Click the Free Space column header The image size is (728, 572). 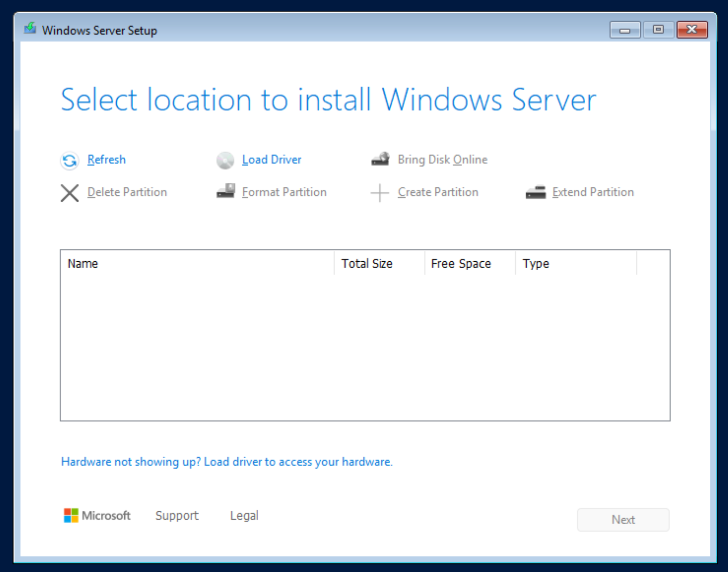tap(470, 264)
